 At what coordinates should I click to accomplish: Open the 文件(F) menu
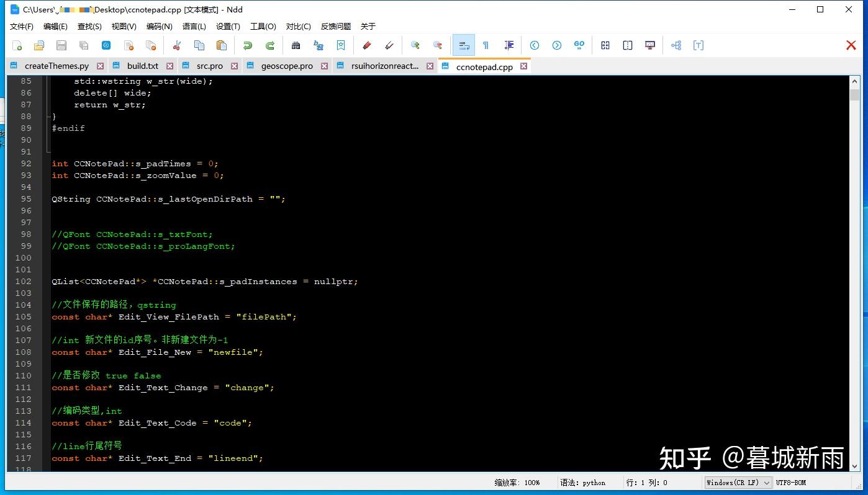coord(22,26)
